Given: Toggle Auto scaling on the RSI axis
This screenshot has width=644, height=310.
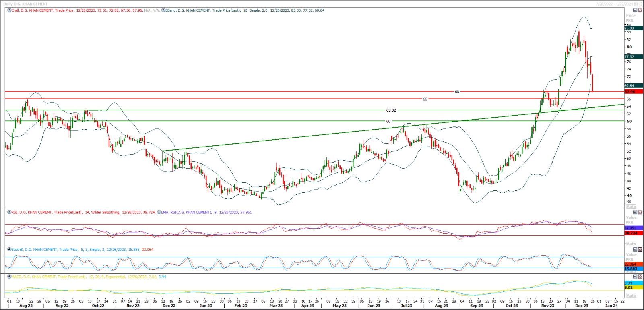Looking at the screenshot, I should tap(631, 244).
